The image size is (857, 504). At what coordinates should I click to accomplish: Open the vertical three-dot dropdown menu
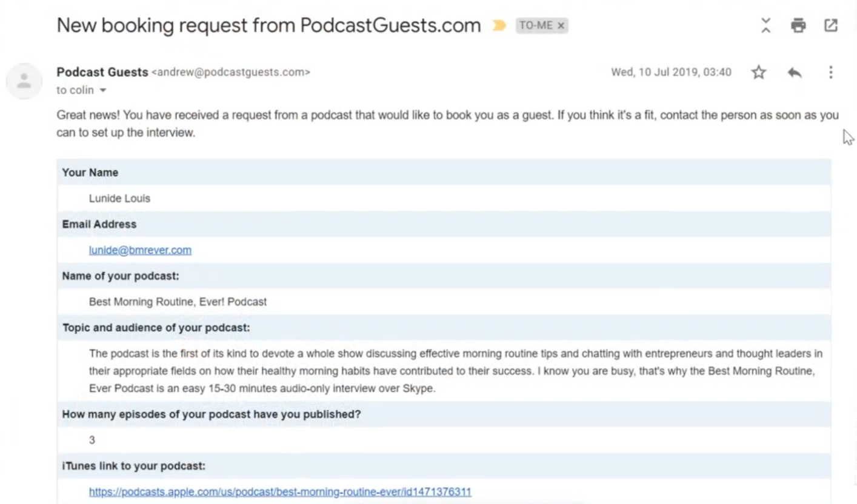830,73
